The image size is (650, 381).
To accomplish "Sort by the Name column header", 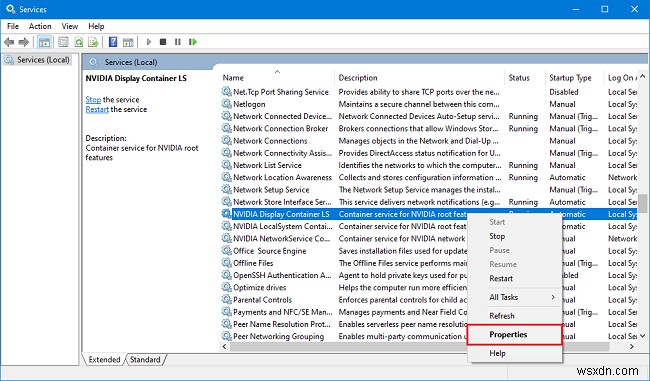I will click(233, 78).
